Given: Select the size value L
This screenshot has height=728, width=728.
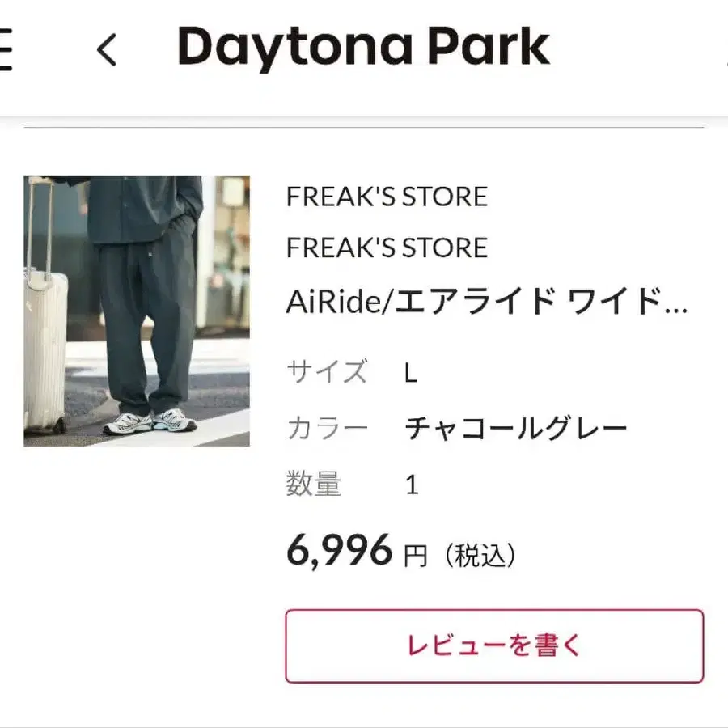Looking at the screenshot, I should coord(411,373).
